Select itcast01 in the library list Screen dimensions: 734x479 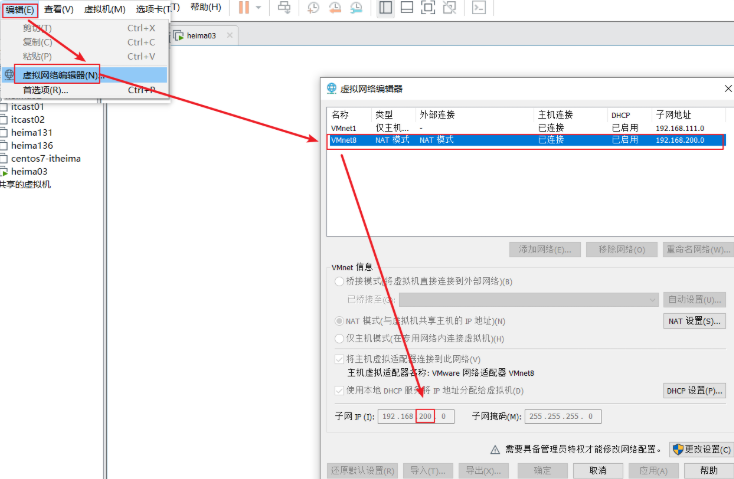[28, 107]
